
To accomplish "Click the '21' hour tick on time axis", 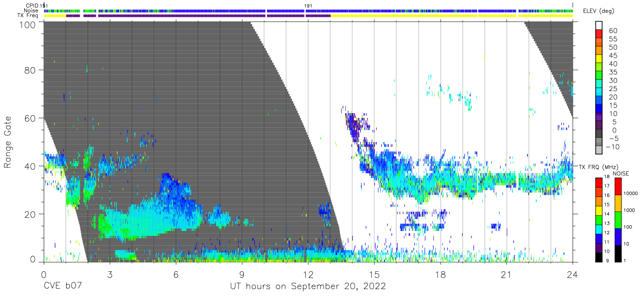I will point(506,274).
